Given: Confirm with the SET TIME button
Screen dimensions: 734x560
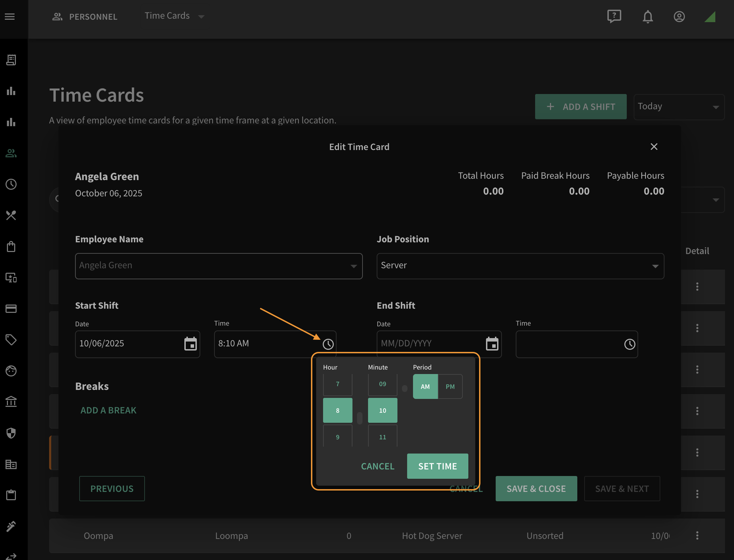Looking at the screenshot, I should point(438,466).
